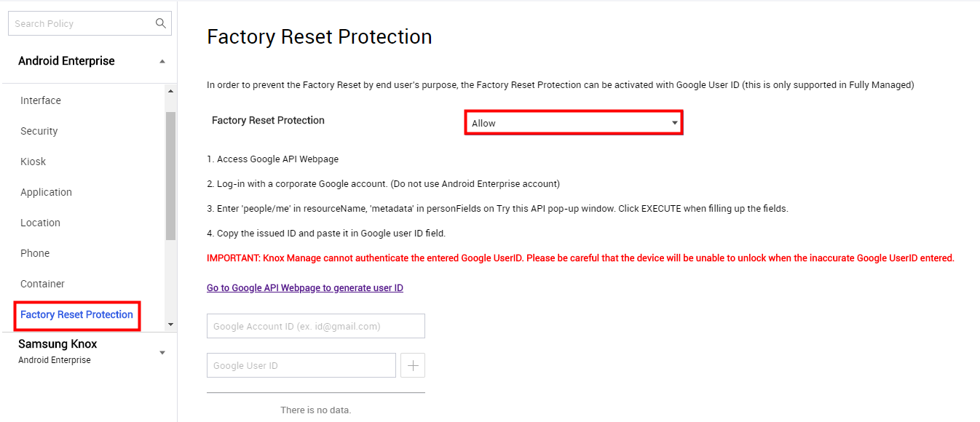Open the Application policy category
Image resolution: width=980 pixels, height=422 pixels.
[x=46, y=192]
